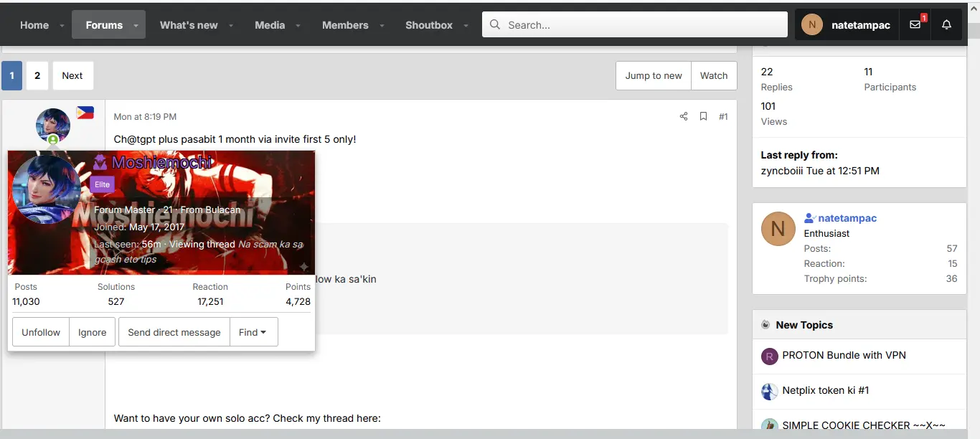Watch this thread

coord(714,75)
